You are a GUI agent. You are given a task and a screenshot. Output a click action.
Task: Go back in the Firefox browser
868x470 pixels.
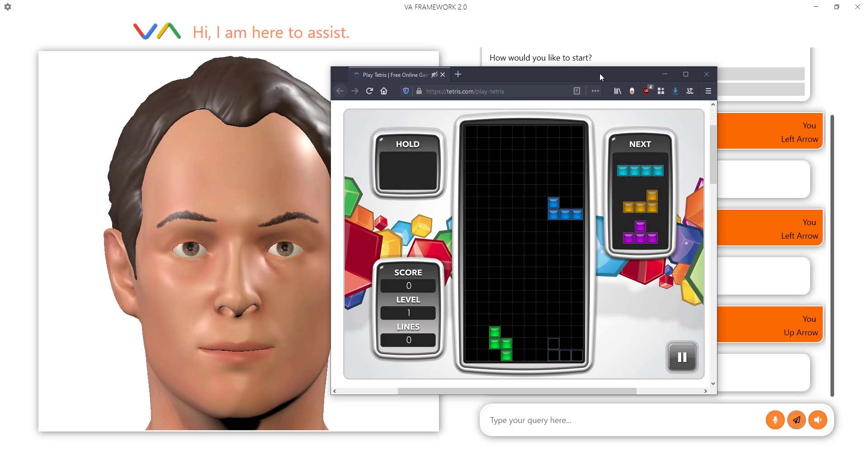pos(340,91)
